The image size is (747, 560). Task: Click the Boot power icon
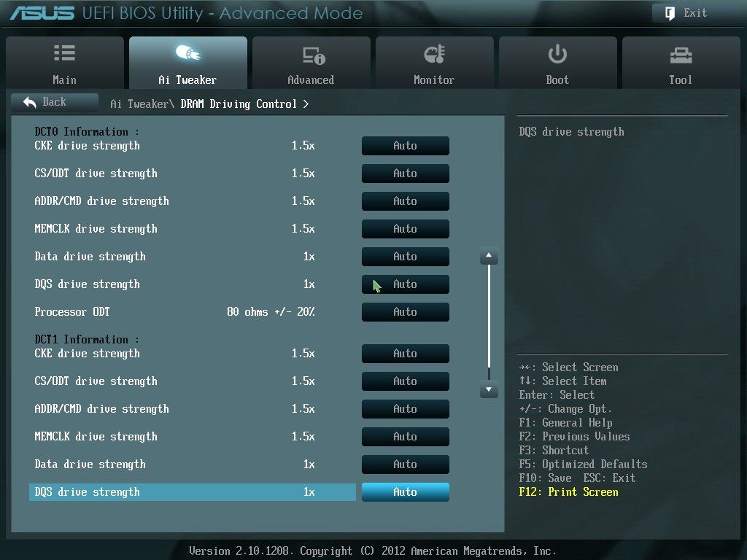(x=557, y=54)
